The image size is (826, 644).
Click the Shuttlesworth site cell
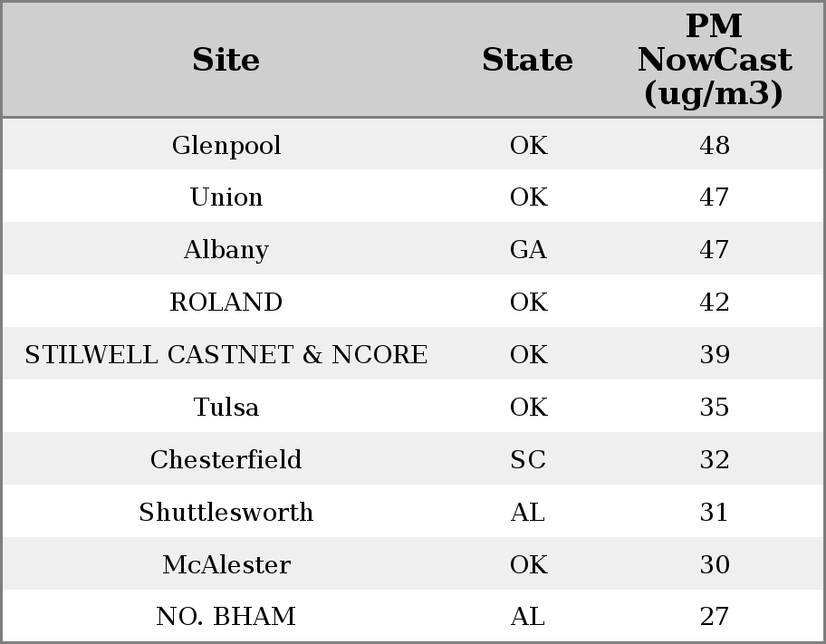pos(226,513)
